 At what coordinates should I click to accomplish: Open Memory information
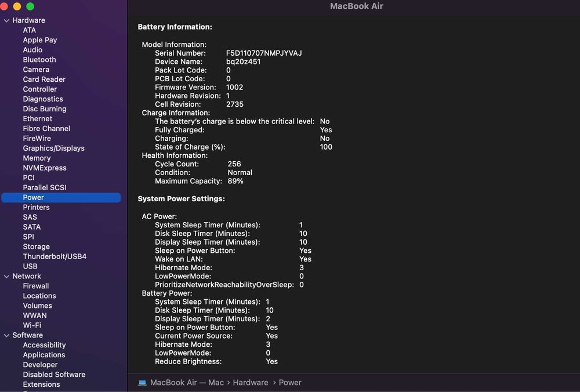(x=37, y=158)
